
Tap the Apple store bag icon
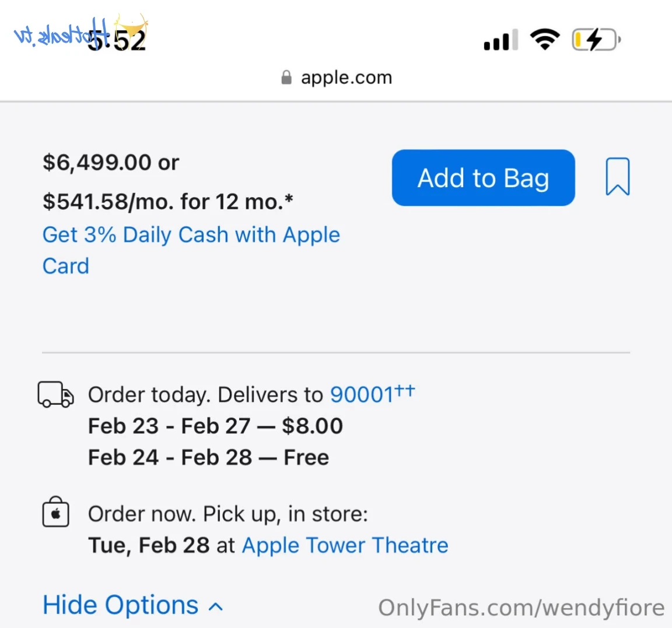pos(56,512)
